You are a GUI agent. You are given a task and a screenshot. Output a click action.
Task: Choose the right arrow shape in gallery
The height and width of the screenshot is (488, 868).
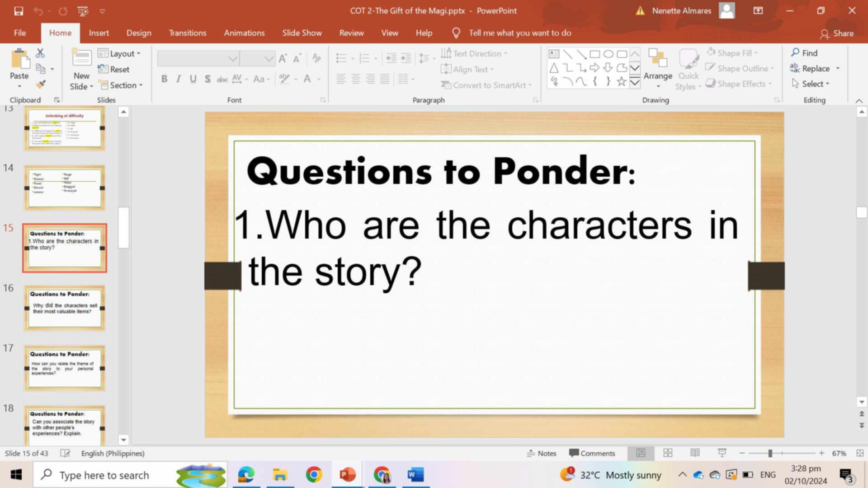click(x=594, y=68)
